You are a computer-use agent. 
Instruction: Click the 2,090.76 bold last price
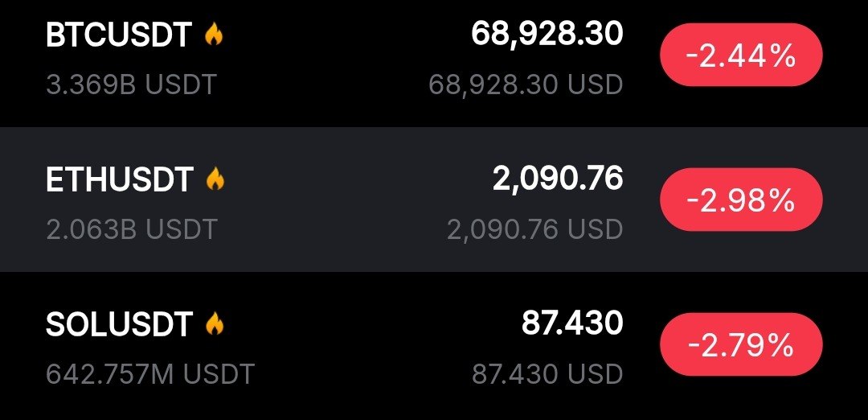click(557, 179)
